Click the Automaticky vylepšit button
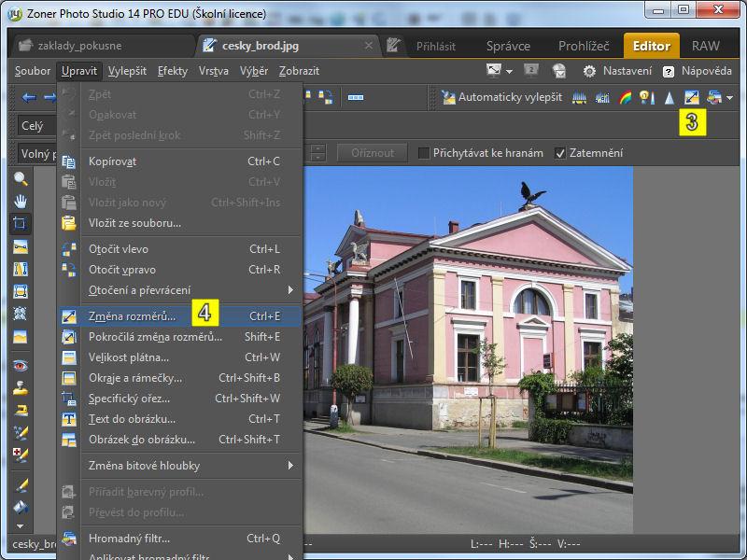Image resolution: width=747 pixels, height=560 pixels. point(501,98)
